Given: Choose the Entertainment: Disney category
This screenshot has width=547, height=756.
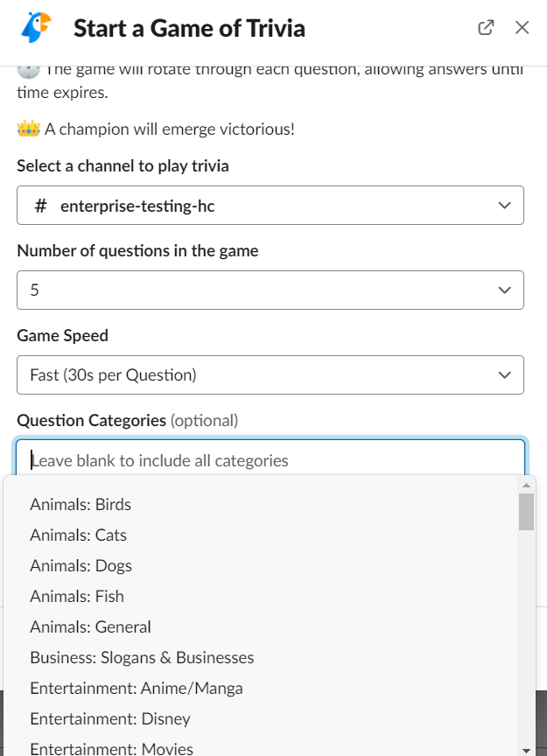Looking at the screenshot, I should pyautogui.click(x=110, y=718).
